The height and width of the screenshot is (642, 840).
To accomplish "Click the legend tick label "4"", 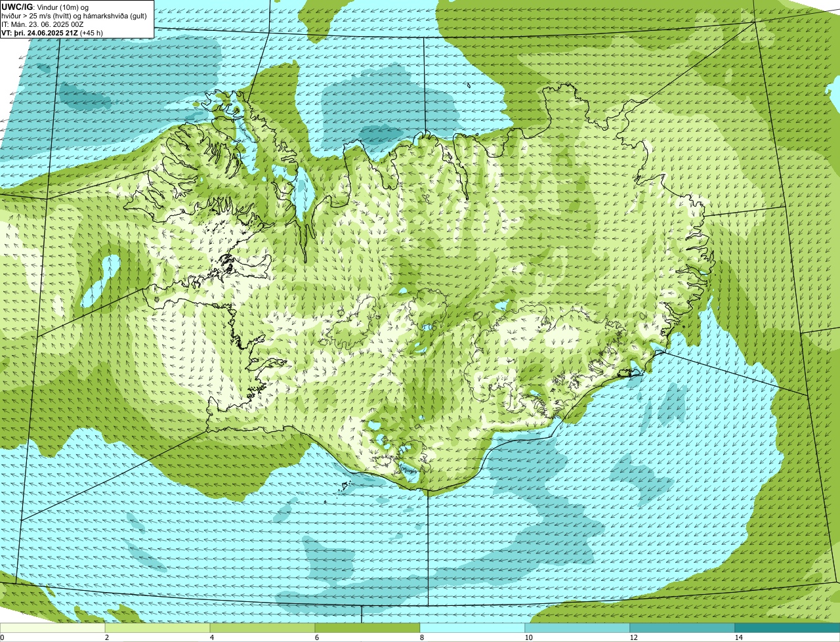I will pyautogui.click(x=211, y=637).
